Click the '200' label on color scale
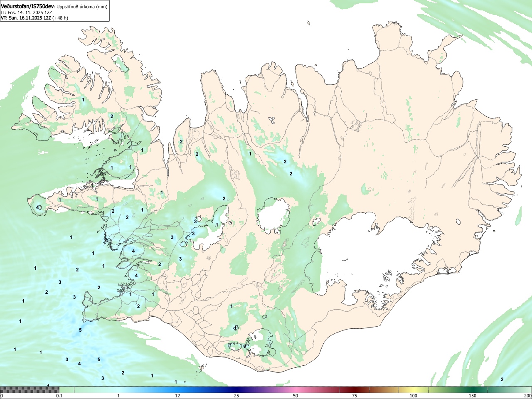532x399 pixels. click(527, 396)
